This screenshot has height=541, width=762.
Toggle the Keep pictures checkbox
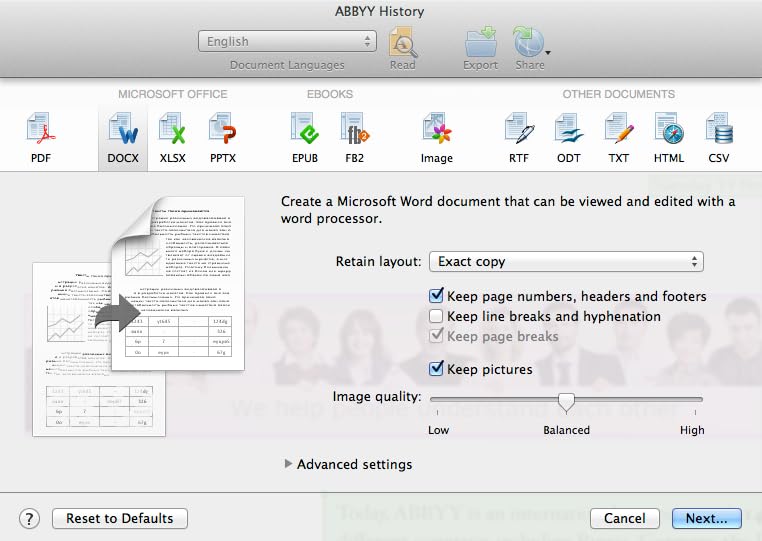(x=436, y=369)
